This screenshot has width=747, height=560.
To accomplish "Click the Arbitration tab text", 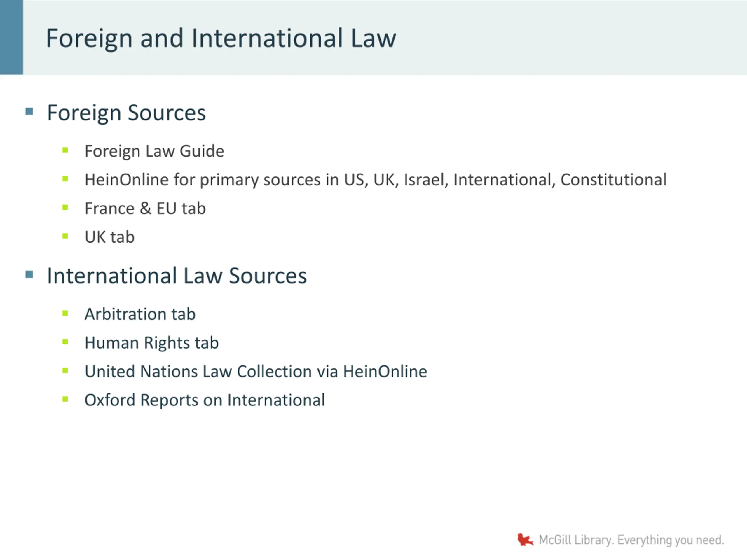I will pos(140,314).
